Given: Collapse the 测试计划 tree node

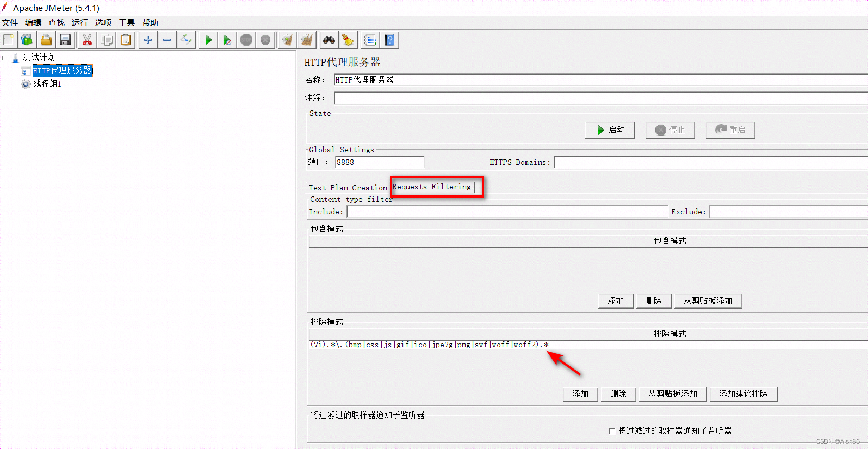Looking at the screenshot, I should pos(5,57).
